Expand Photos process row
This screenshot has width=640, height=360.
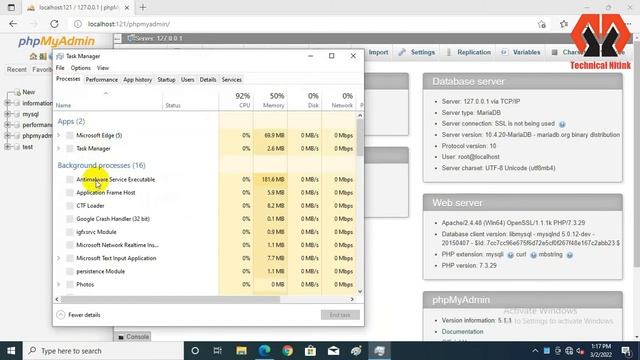59,284
